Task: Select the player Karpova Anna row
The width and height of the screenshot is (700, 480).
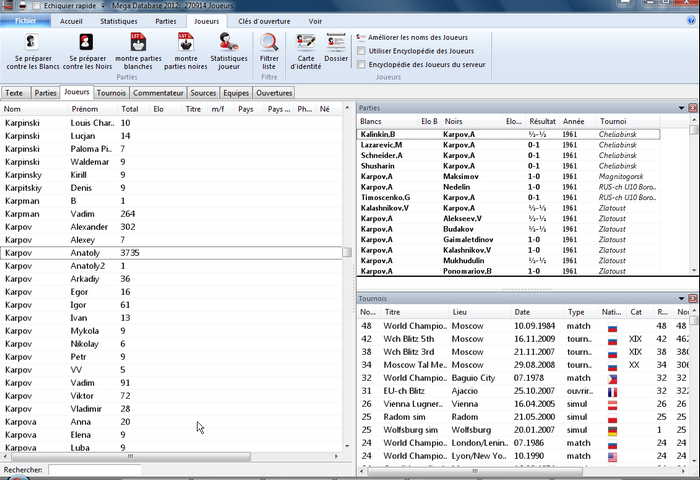Action: tap(171, 422)
